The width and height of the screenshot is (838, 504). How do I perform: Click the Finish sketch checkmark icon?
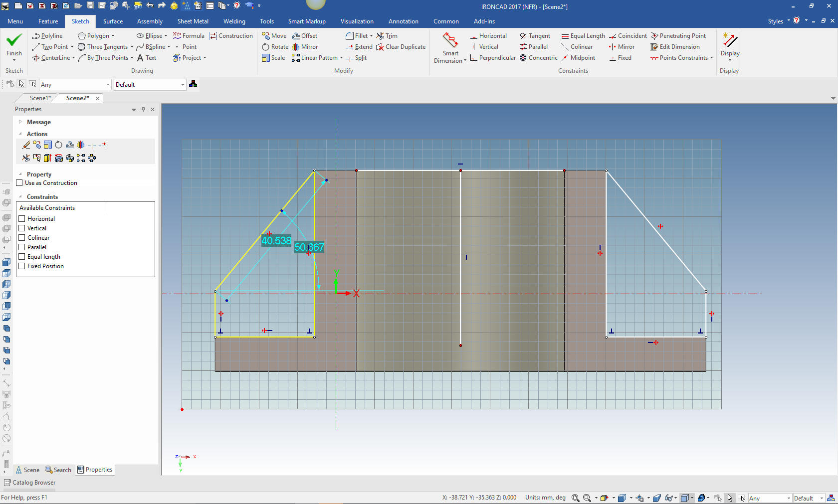[14, 40]
